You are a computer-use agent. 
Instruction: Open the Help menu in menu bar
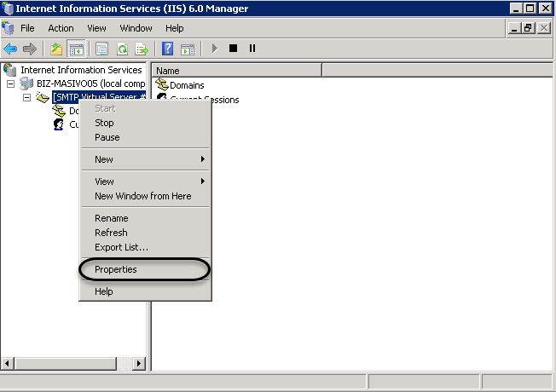pyautogui.click(x=175, y=28)
